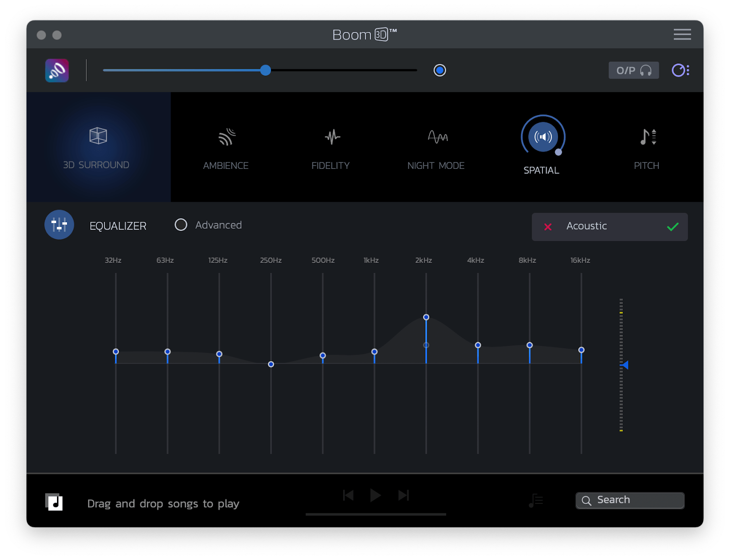Select the FIDELITY label

(330, 166)
